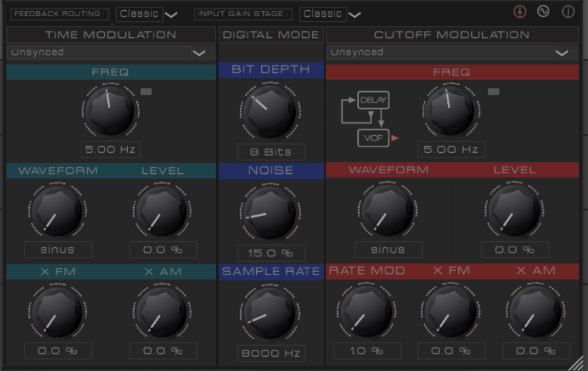This screenshot has width=588, height=371.
Task: Click the Rate Mod 10 % value field
Action: 367,351
